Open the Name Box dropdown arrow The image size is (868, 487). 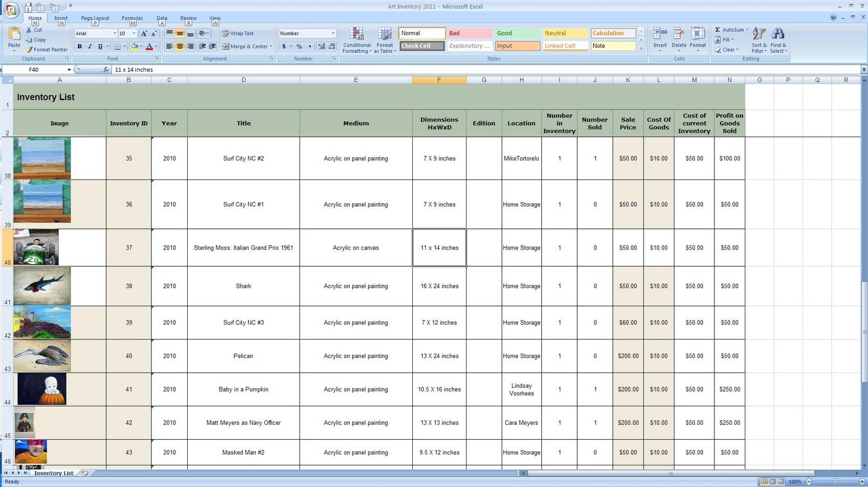pyautogui.click(x=69, y=70)
